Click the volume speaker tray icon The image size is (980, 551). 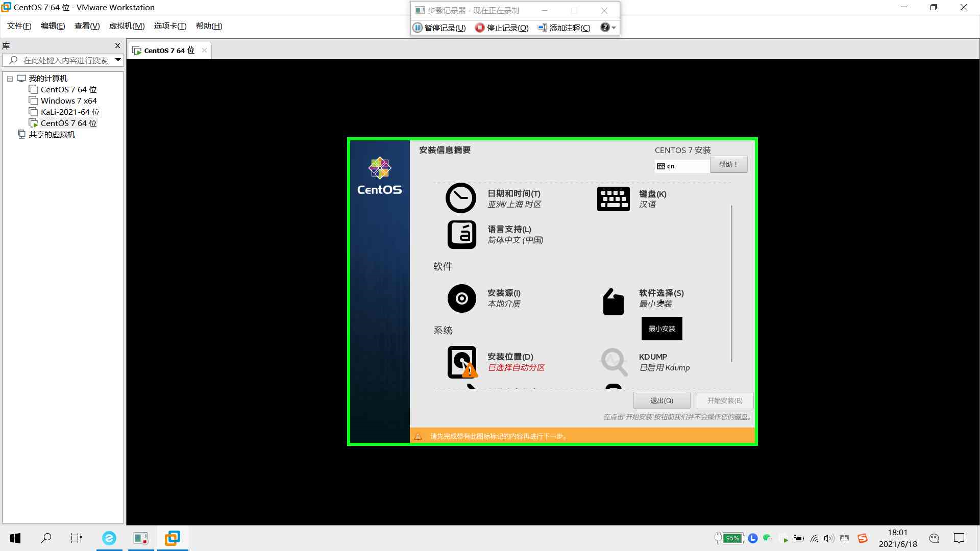[829, 538]
